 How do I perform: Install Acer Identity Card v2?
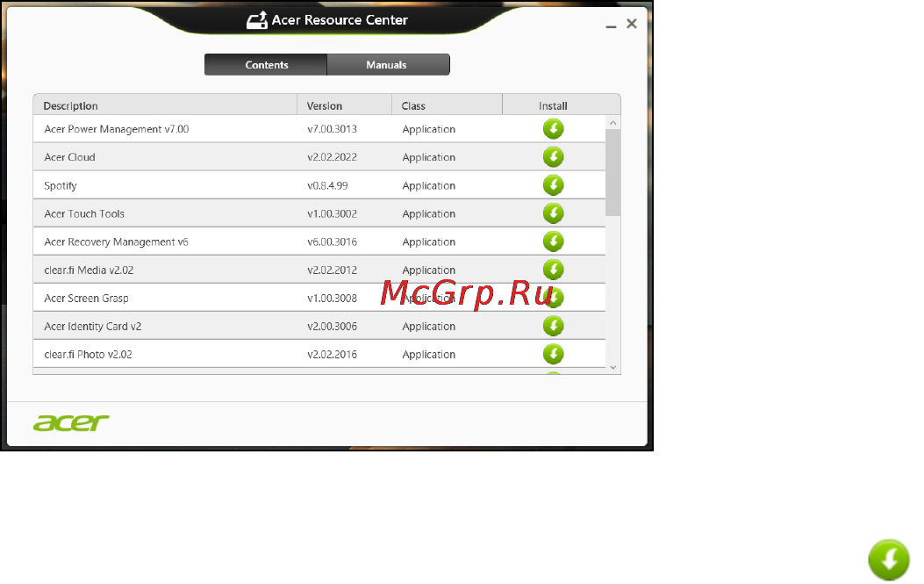pyautogui.click(x=554, y=326)
